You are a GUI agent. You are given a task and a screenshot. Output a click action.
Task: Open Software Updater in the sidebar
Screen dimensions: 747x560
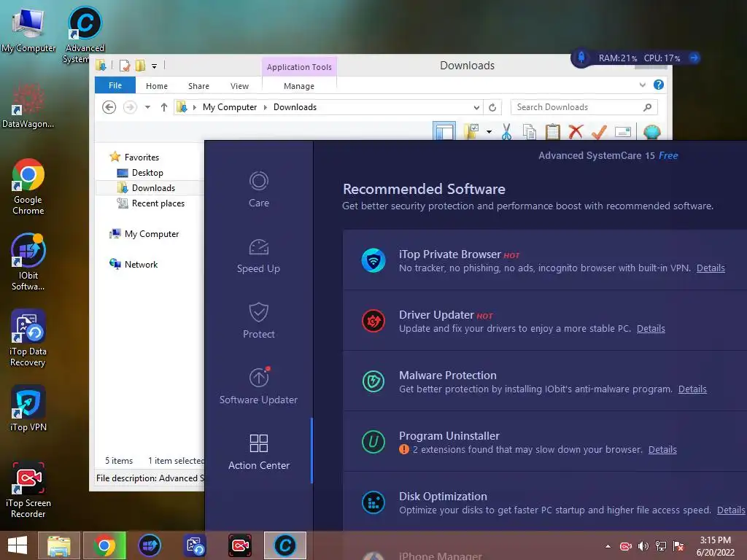259,386
